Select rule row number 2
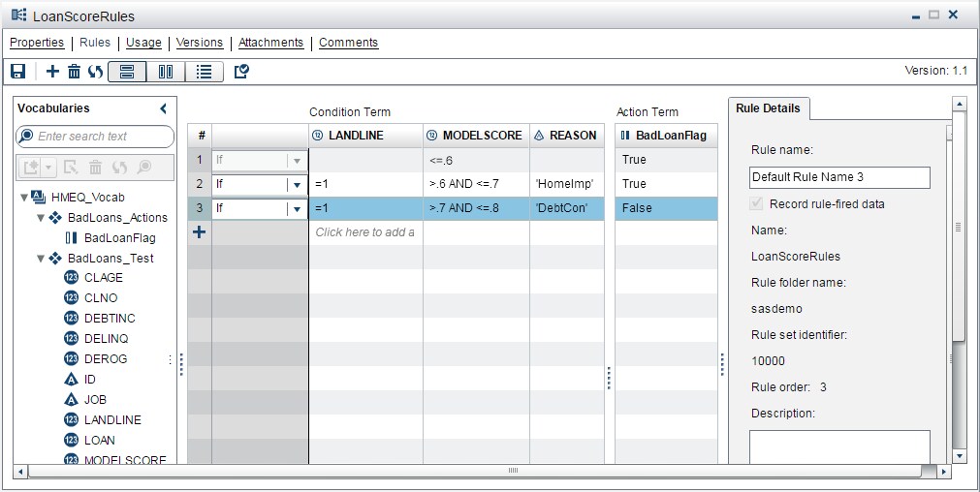980x492 pixels. coord(200,184)
